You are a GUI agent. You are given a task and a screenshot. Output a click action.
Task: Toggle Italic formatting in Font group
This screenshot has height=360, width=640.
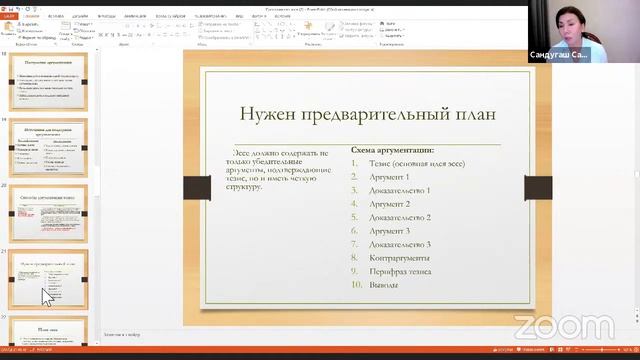pyautogui.click(x=107, y=36)
